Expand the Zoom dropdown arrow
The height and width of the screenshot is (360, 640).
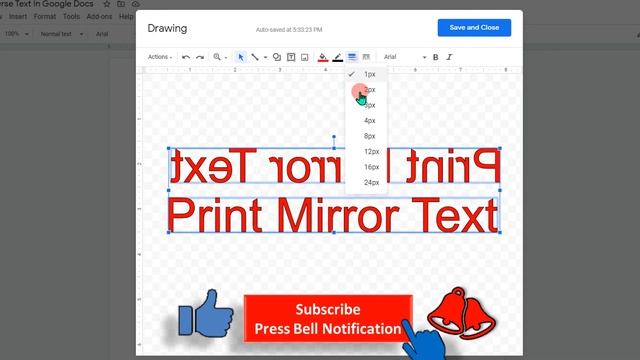pyautogui.click(x=226, y=58)
